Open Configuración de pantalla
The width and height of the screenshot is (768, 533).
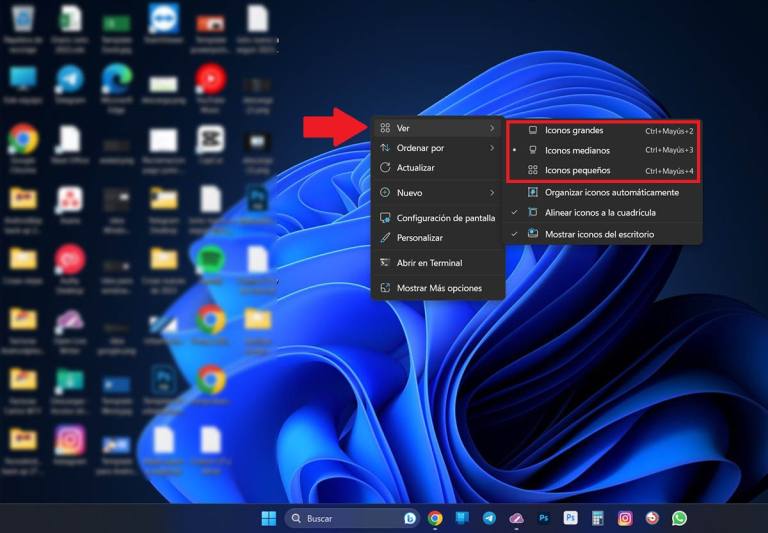445,218
